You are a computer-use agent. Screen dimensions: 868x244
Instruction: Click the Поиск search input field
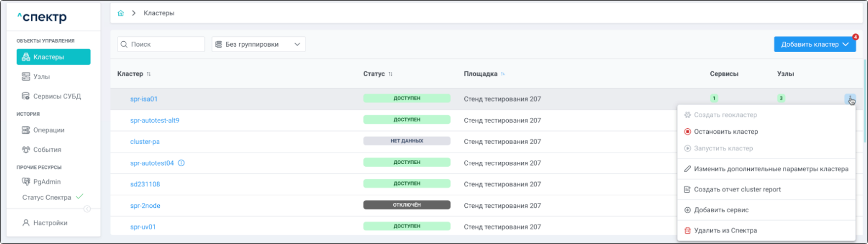click(x=165, y=44)
